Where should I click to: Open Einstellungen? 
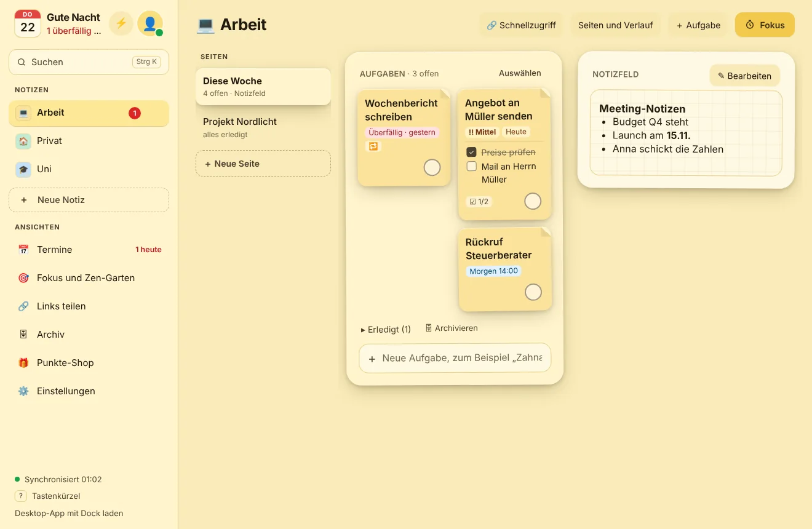[x=89, y=391]
